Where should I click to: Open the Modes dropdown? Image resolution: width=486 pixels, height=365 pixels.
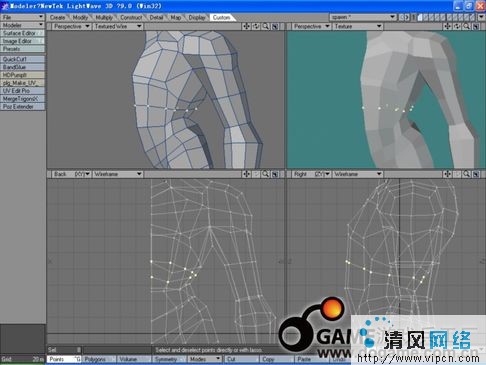(x=204, y=359)
